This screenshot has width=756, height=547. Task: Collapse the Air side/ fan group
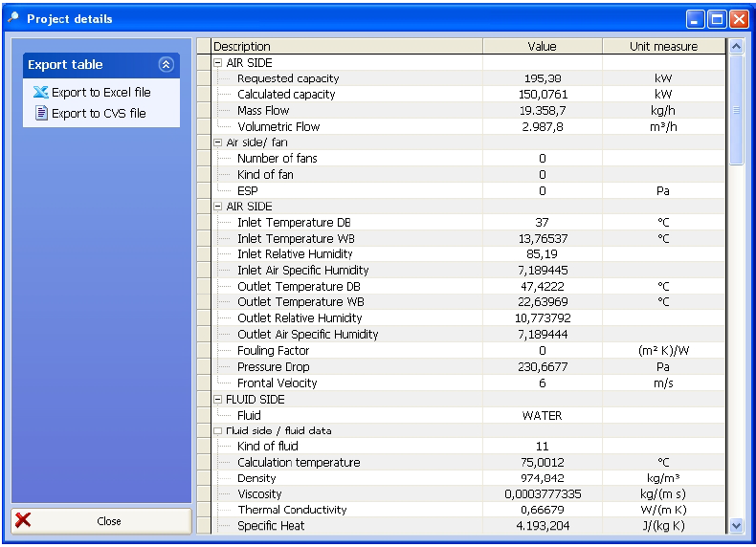[x=217, y=142]
